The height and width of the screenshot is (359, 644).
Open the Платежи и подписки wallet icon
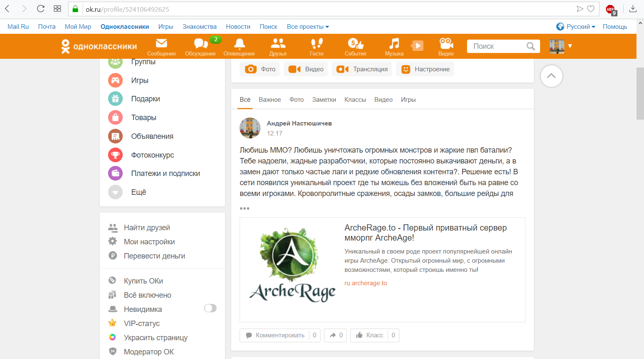point(116,173)
